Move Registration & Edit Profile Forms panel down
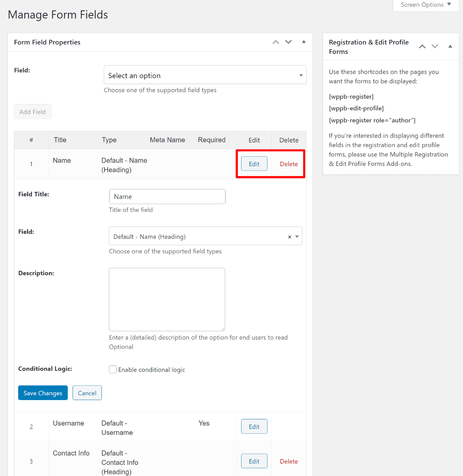The width and height of the screenshot is (463, 476). tap(435, 47)
